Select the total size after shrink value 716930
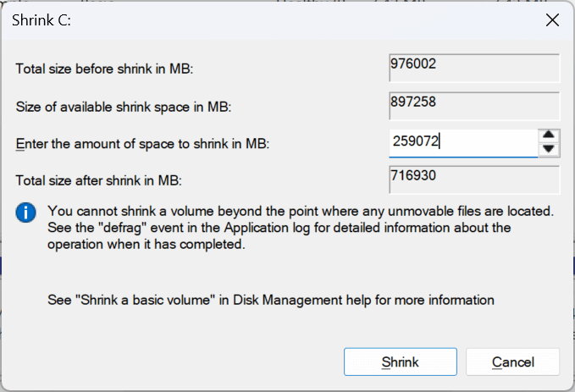The height and width of the screenshot is (392, 575). click(474, 179)
